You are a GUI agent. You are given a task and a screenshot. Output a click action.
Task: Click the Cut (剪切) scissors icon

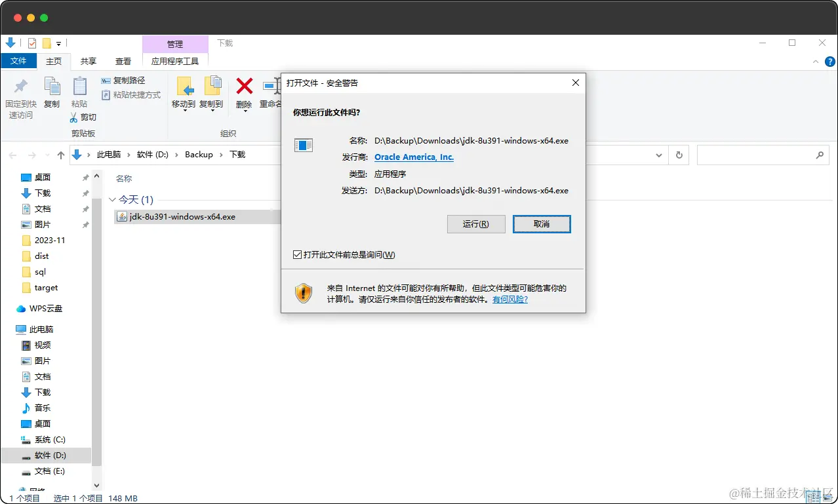coord(75,117)
